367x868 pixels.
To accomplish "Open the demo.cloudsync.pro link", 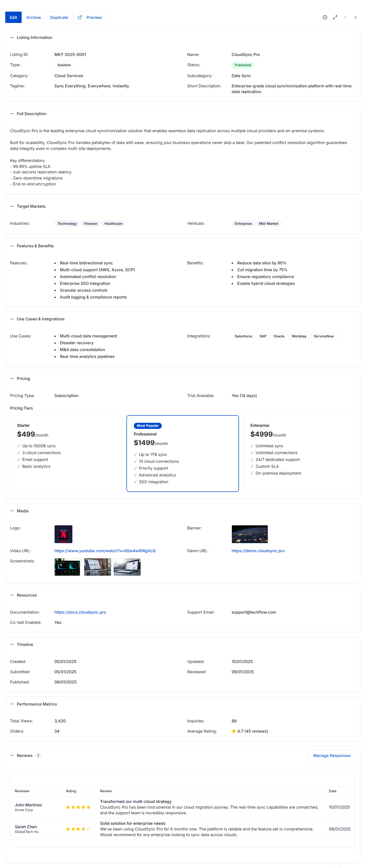I will click(258, 551).
